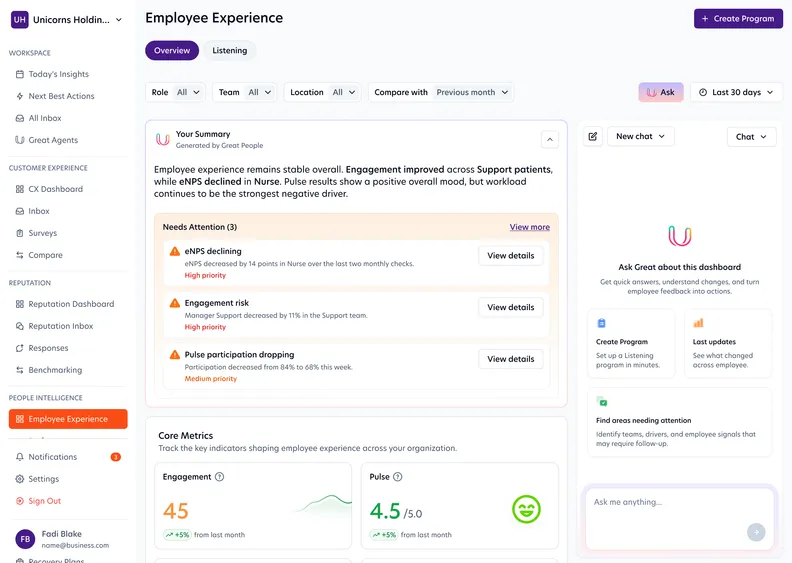792x563 pixels.
Task: View details for Engagement risk
Action: (511, 307)
